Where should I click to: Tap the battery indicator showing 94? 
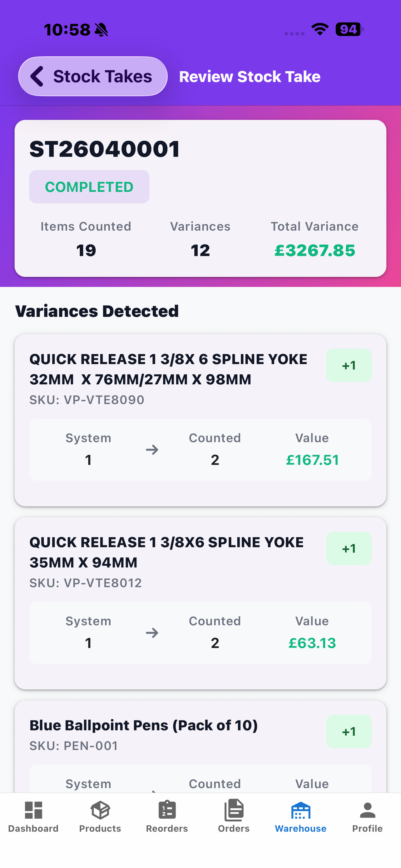(x=349, y=29)
